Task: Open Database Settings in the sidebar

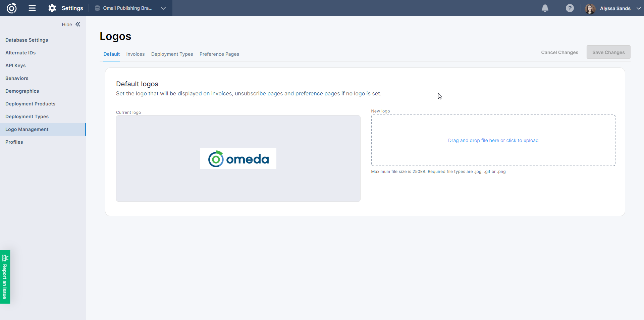Action: pos(26,40)
